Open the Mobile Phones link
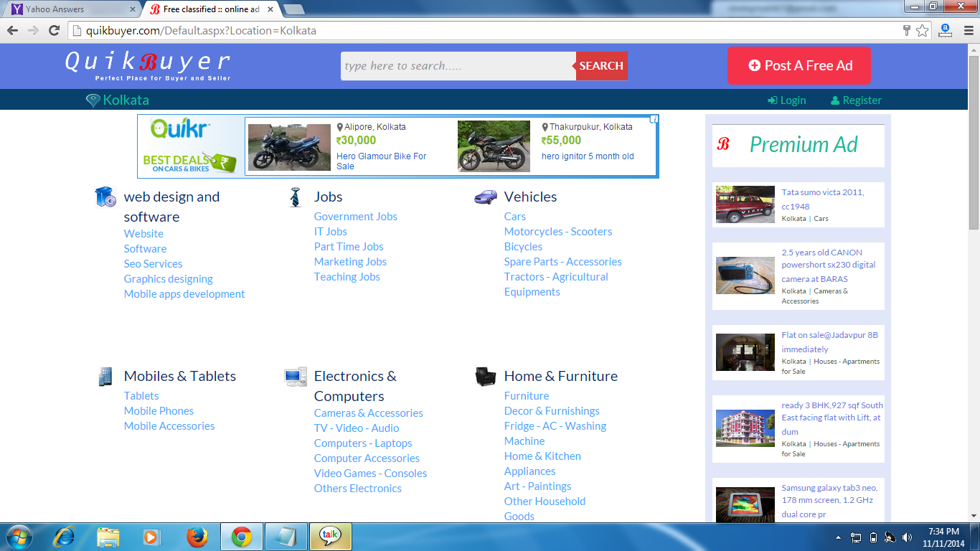Viewport: 980px width, 551px height. click(x=159, y=410)
